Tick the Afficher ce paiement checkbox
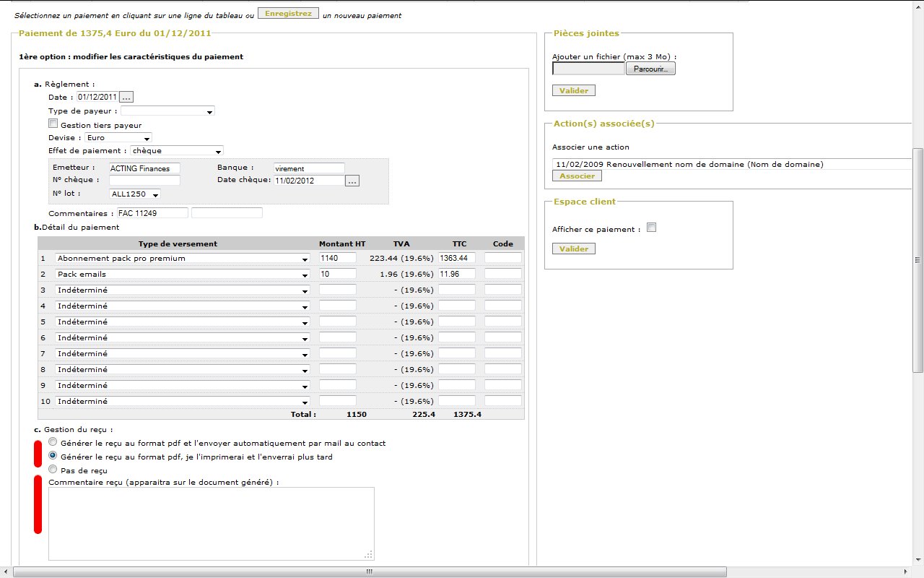Screen dimensions: 924x578 [x=651, y=228]
